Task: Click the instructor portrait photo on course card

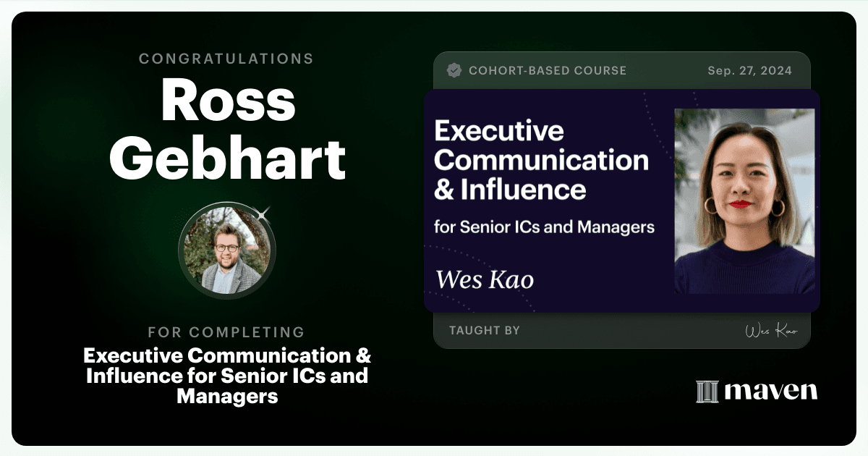Action: point(744,201)
